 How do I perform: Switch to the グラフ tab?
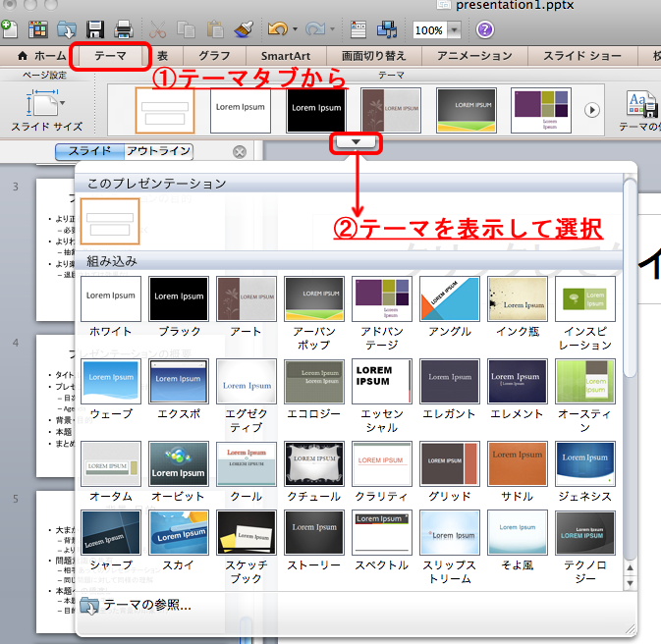point(214,56)
